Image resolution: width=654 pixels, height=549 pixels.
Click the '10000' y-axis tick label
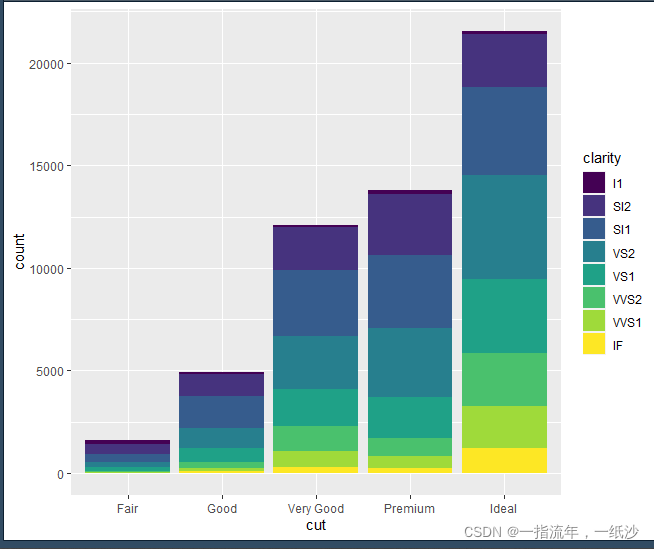46,269
